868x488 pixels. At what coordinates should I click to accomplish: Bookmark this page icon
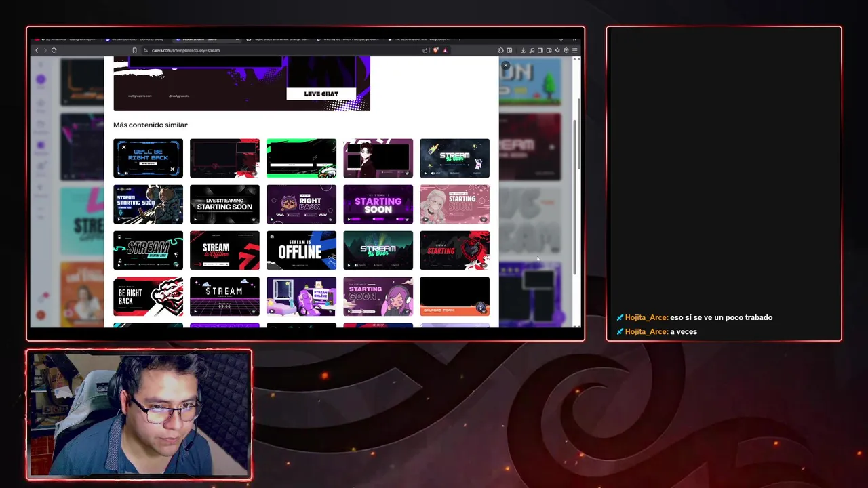tap(134, 50)
